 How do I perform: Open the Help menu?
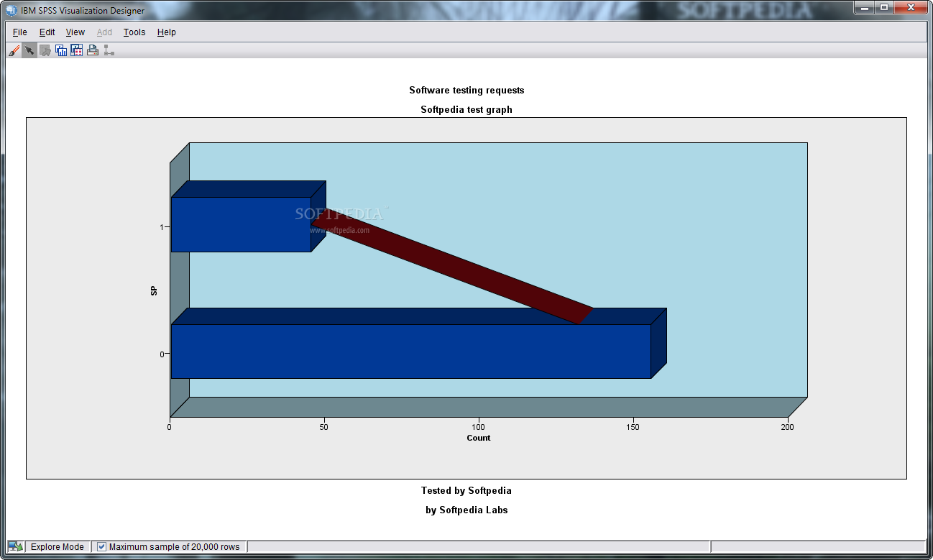click(x=167, y=32)
